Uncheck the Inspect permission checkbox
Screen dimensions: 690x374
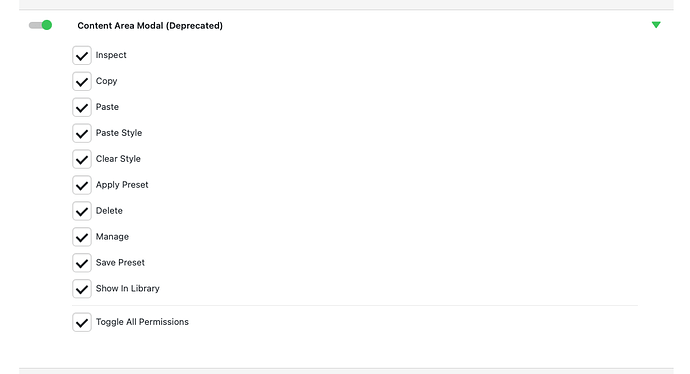pos(82,55)
